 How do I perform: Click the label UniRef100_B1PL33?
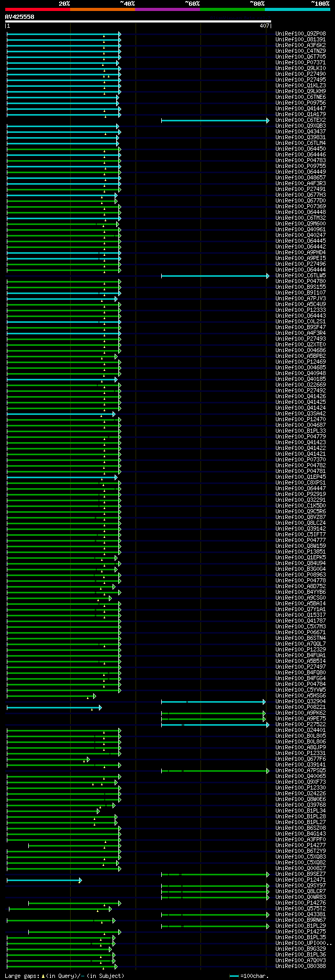[x=300, y=431]
